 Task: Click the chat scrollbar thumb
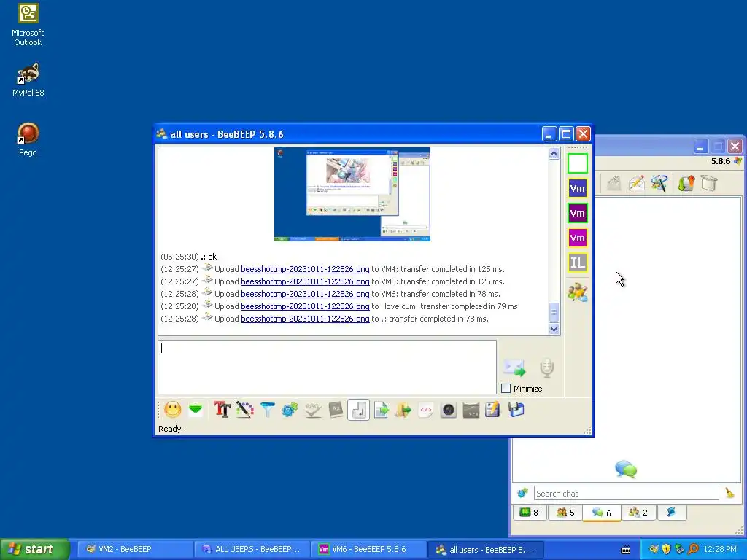(x=554, y=312)
